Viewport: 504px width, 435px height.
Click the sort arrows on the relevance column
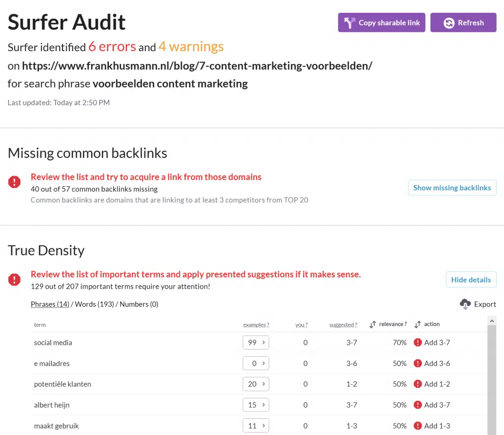[373, 324]
